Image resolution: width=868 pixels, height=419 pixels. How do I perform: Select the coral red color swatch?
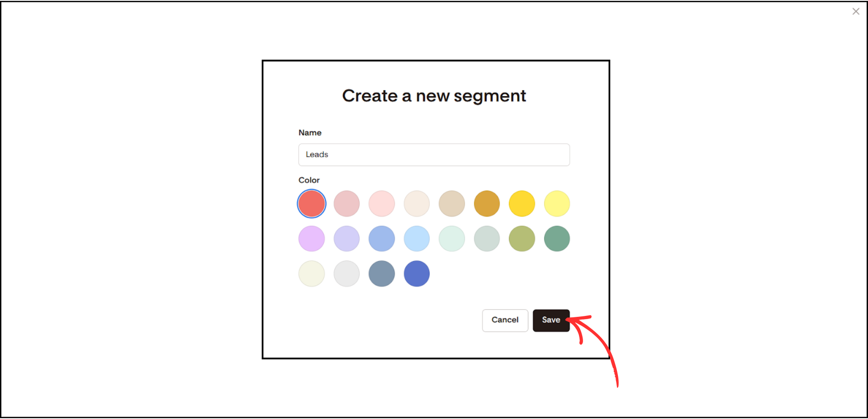point(311,203)
